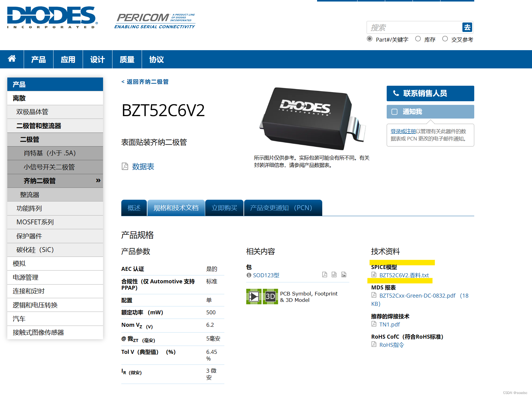Expand the 齐纳二极管 chevron arrow
Screen dimensions: 532x397
(98, 181)
